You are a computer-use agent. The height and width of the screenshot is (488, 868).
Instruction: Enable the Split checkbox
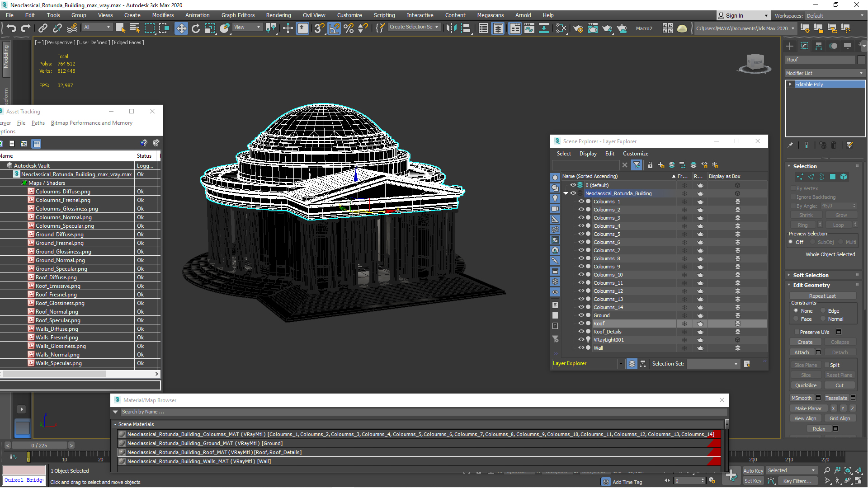(x=827, y=365)
